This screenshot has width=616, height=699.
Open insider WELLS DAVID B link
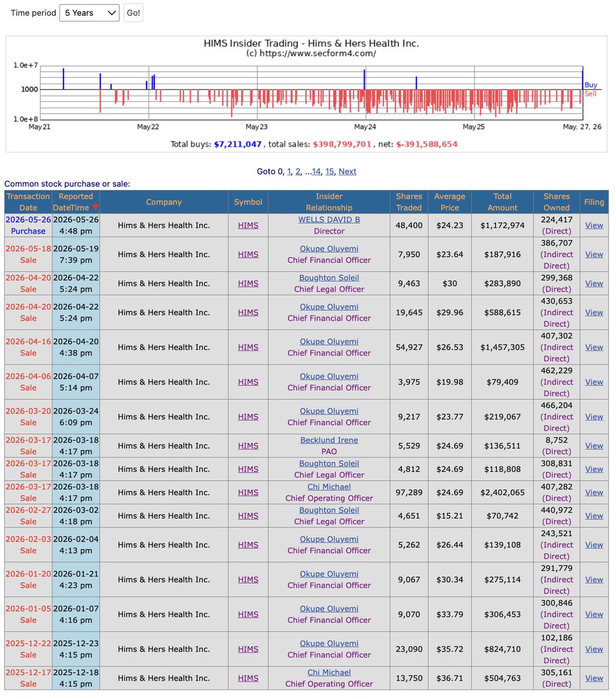pos(329,220)
